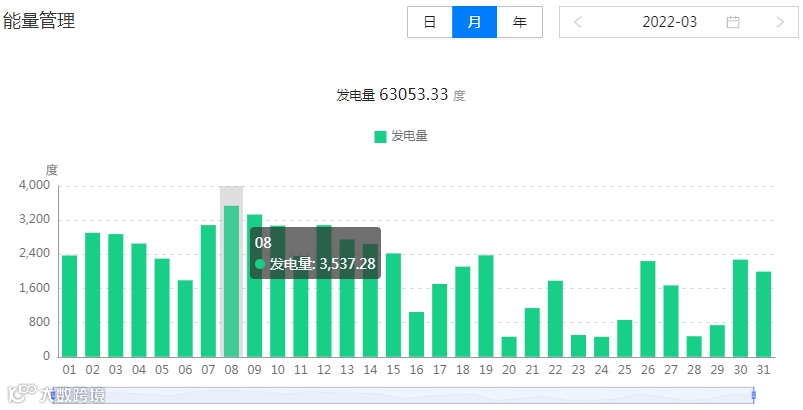This screenshot has width=803, height=410.
Task: Click the x-axis label 12
Action: (324, 370)
